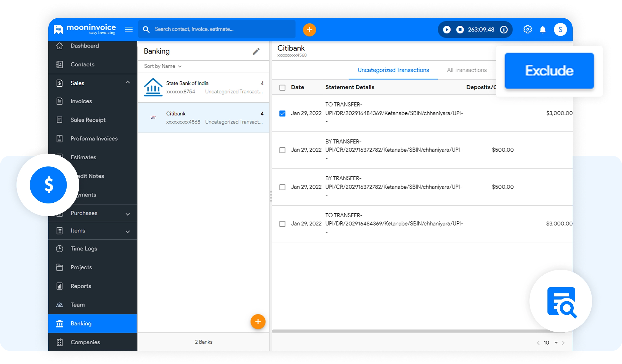This screenshot has width=622, height=364.
Task: Switch to All Transactions tab
Action: [466, 70]
